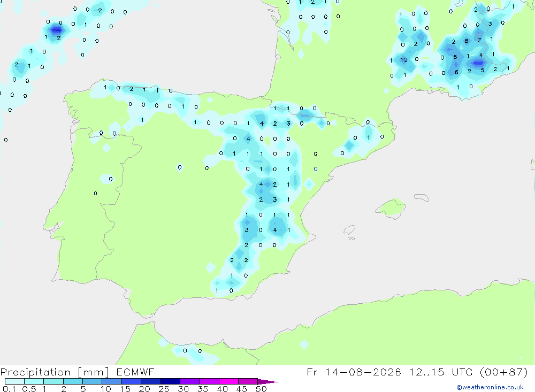Click the 7 mm value on the map
The height and width of the screenshot is (392, 535).
(479, 40)
